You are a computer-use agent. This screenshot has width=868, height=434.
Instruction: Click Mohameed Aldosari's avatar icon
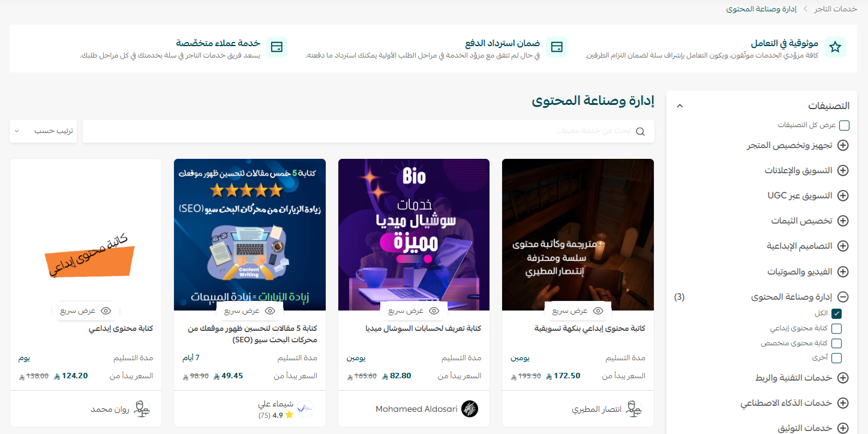(470, 409)
